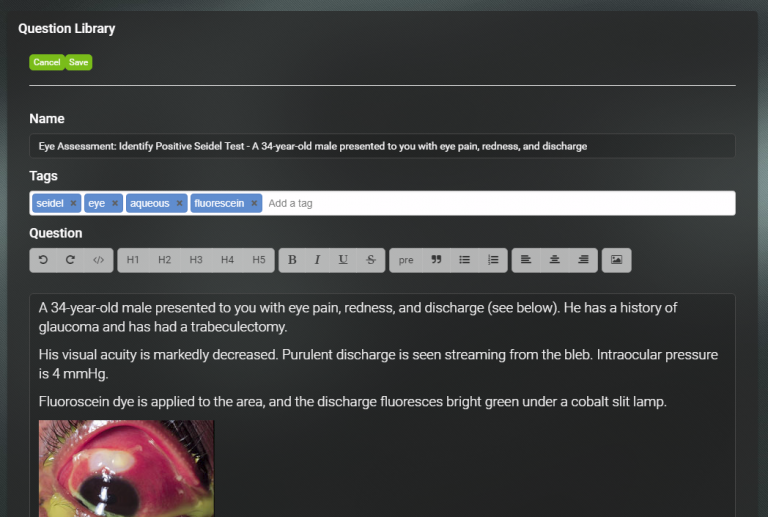The image size is (768, 517).
Task: Open the insert image tool
Action: pos(617,260)
